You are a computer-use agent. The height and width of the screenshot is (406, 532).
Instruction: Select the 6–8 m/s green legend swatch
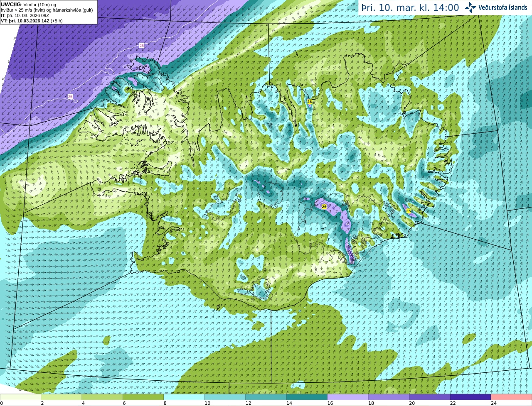pyautogui.click(x=143, y=397)
